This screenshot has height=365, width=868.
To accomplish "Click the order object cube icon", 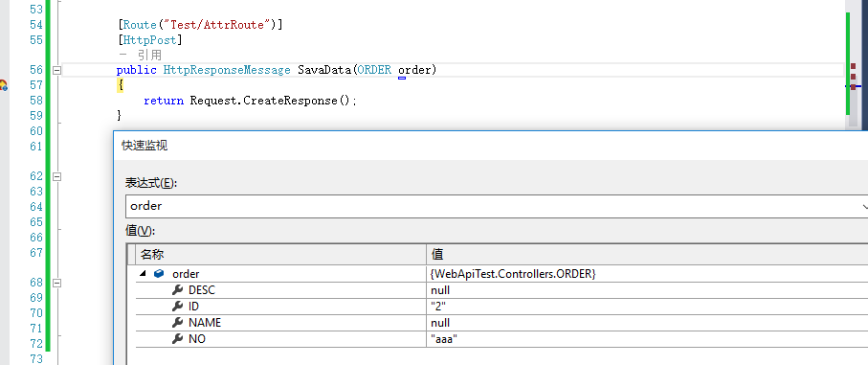I will pos(159,274).
